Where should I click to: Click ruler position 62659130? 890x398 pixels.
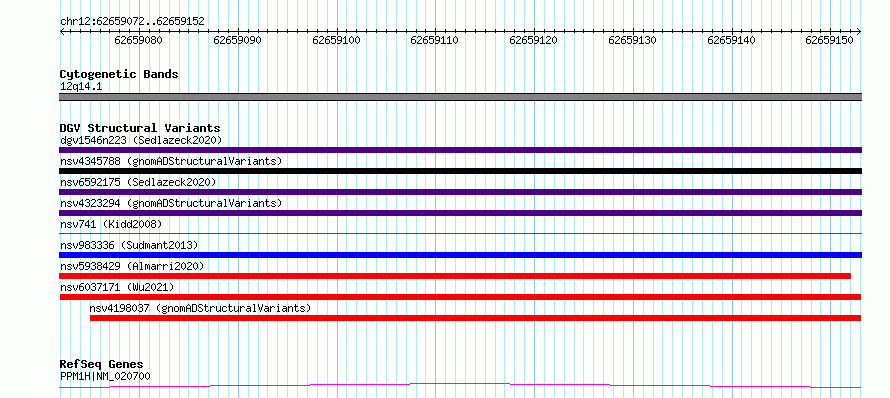[x=632, y=41]
